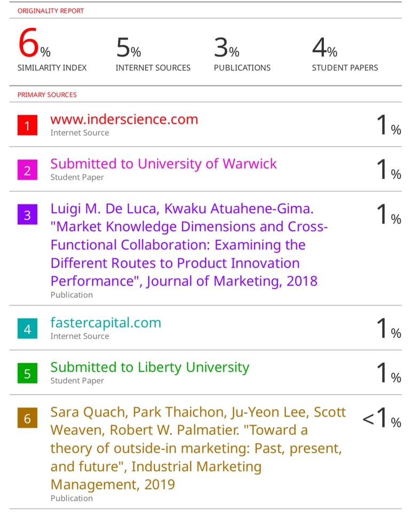Click the 1% match for inderscience.com

(x=388, y=126)
